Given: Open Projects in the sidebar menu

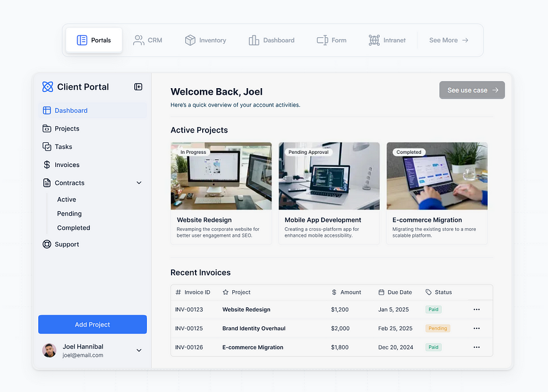Looking at the screenshot, I should (93, 129).
